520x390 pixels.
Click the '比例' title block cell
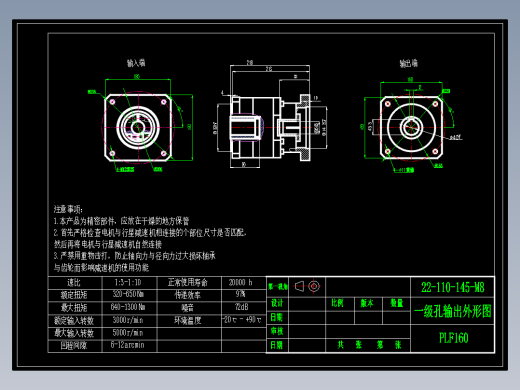[x=340, y=303]
